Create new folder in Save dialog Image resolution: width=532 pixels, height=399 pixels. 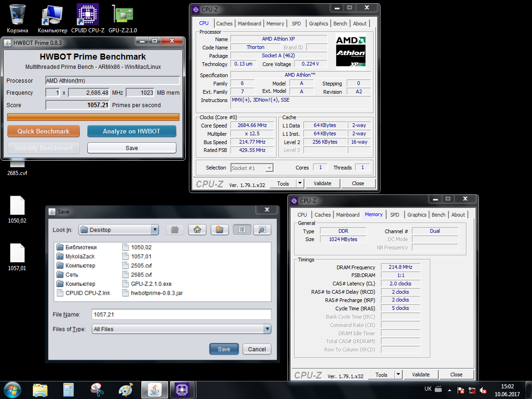pos(219,230)
